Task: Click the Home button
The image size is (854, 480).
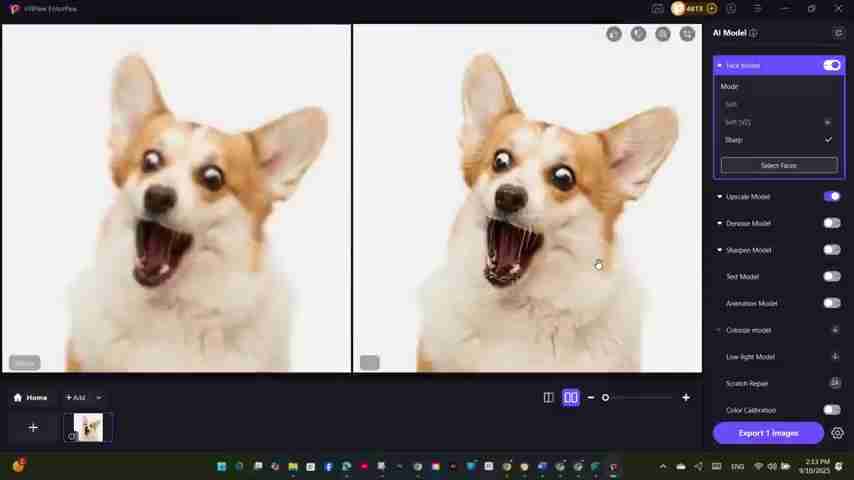Action: click(x=30, y=398)
